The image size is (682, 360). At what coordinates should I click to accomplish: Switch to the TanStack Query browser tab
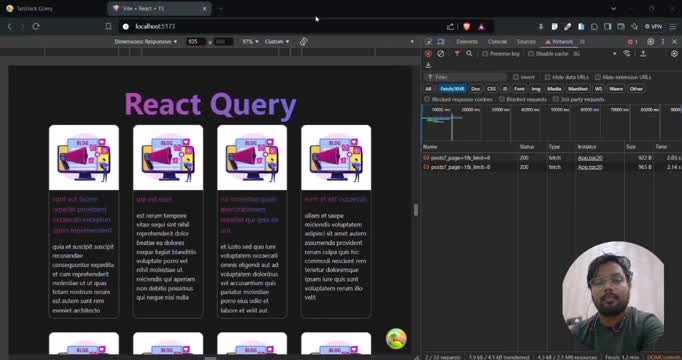52,8
